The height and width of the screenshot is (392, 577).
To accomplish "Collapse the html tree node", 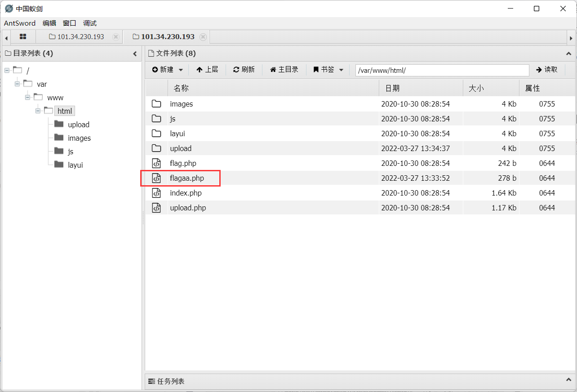I will coord(38,111).
